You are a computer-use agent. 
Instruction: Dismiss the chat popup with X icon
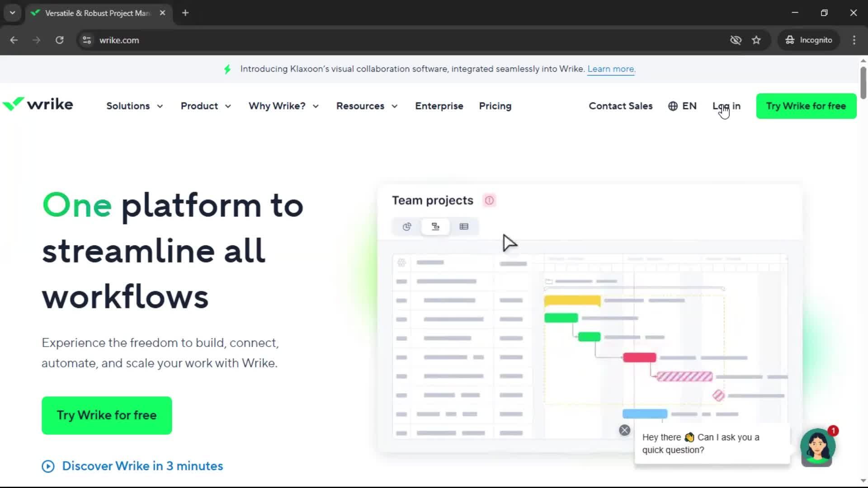point(624,430)
